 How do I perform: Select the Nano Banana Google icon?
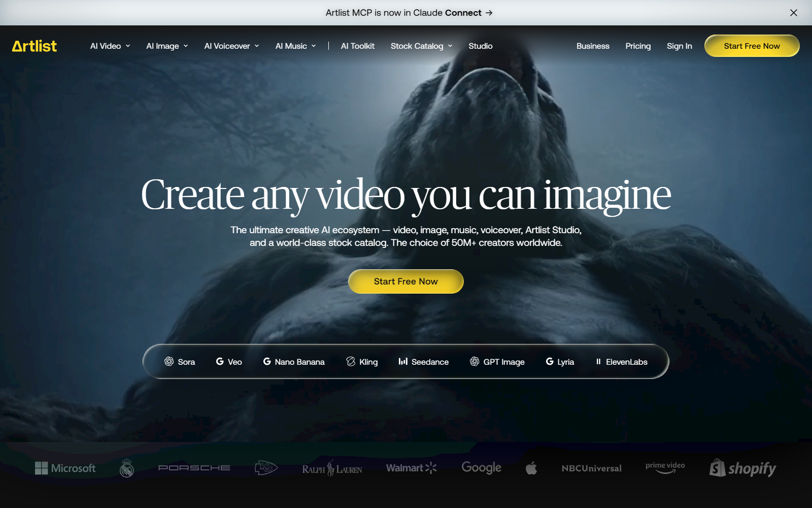267,361
